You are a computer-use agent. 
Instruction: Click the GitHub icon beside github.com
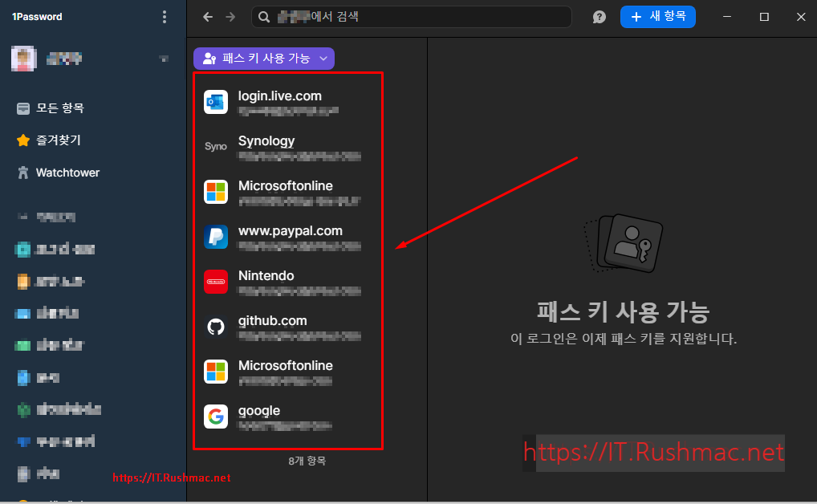tap(215, 327)
